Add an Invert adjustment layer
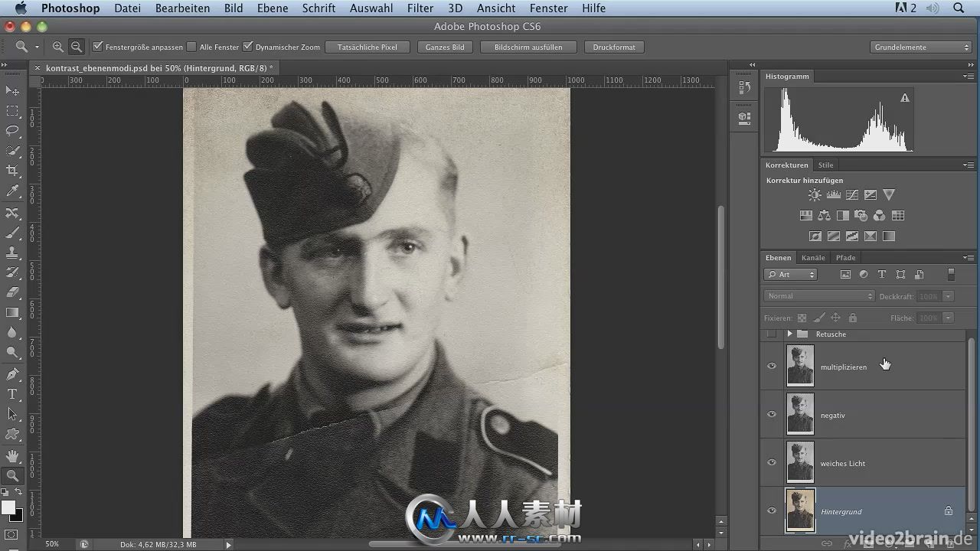The width and height of the screenshot is (980, 551). [815, 236]
